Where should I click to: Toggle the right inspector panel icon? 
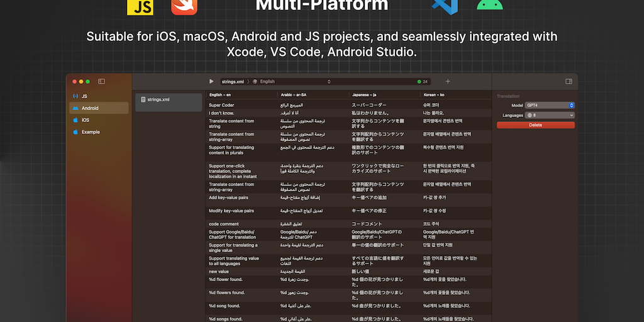[x=569, y=82]
